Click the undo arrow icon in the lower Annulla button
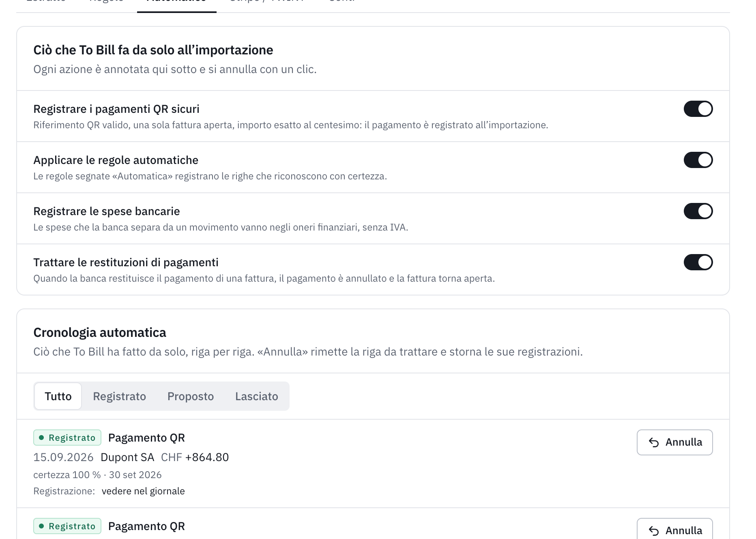This screenshot has height=539, width=756. pos(654,531)
